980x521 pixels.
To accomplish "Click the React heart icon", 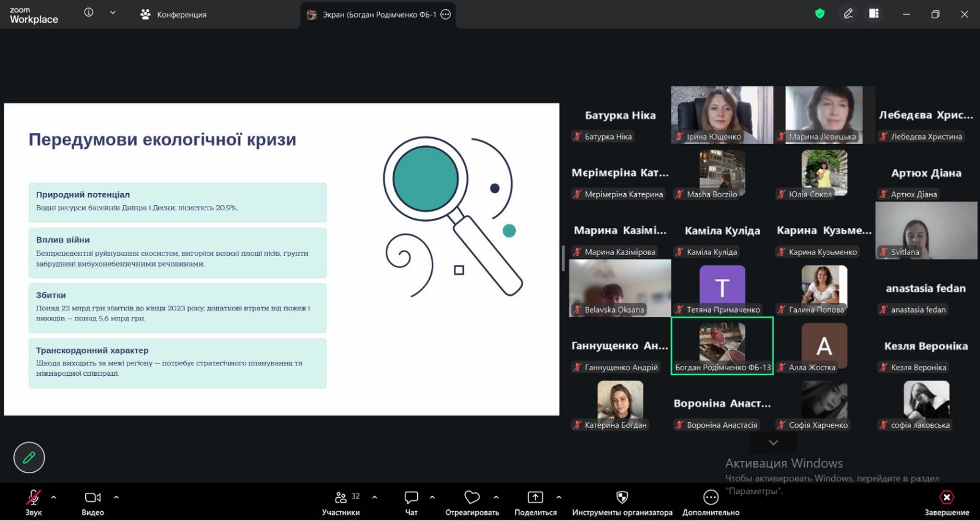I will point(472,498).
